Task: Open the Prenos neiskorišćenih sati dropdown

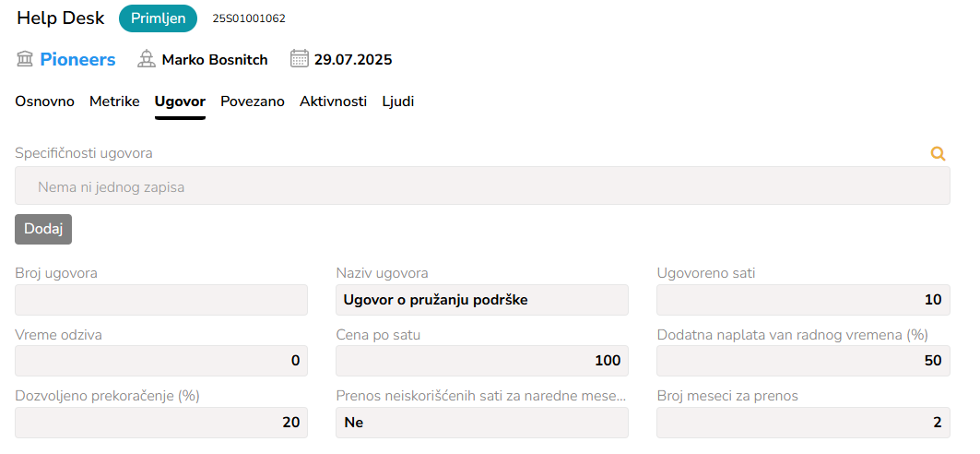Action: (482, 423)
